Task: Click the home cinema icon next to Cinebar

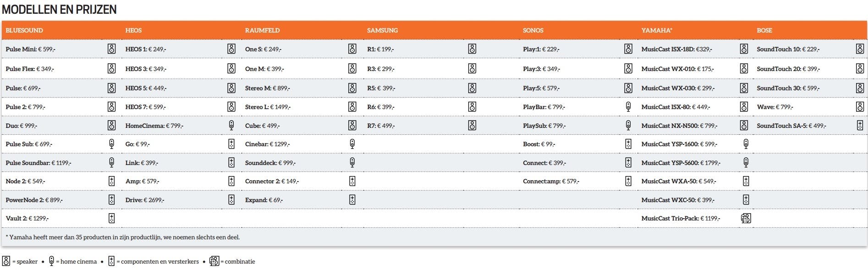Action: coord(352,144)
